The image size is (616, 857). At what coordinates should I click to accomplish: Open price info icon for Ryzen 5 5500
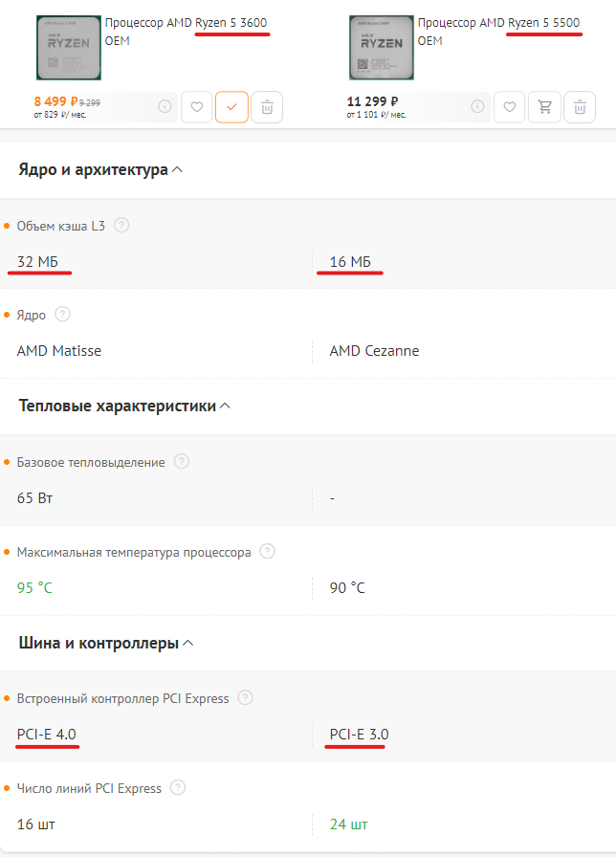(477, 106)
